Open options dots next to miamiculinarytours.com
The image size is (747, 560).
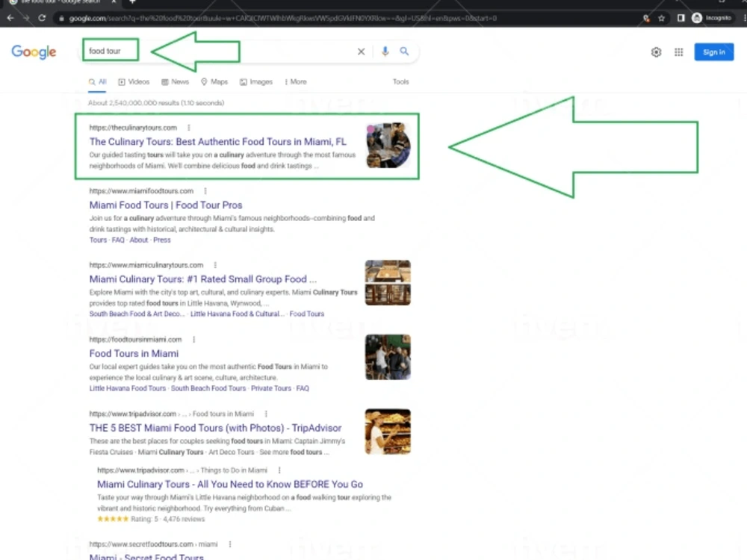[x=215, y=265]
